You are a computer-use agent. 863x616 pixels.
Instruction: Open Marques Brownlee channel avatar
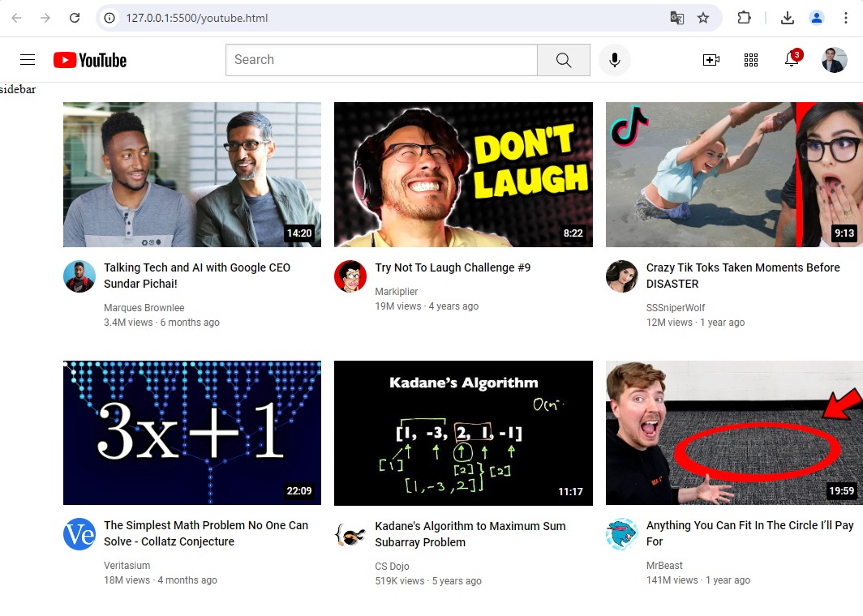tap(79, 276)
